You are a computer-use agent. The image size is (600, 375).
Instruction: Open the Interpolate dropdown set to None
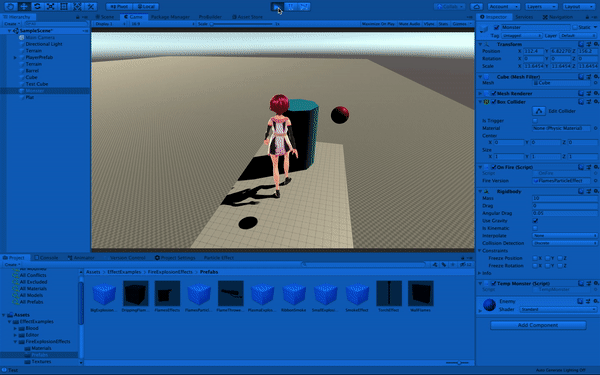point(565,236)
